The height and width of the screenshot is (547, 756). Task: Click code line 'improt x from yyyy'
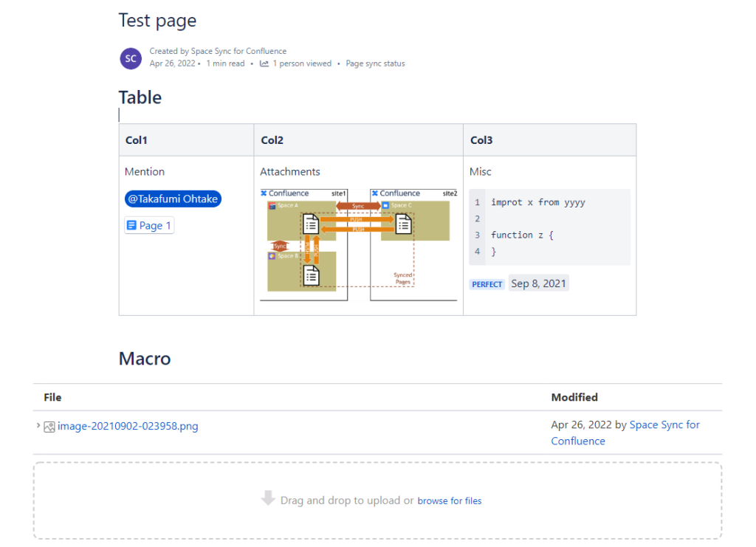click(538, 202)
